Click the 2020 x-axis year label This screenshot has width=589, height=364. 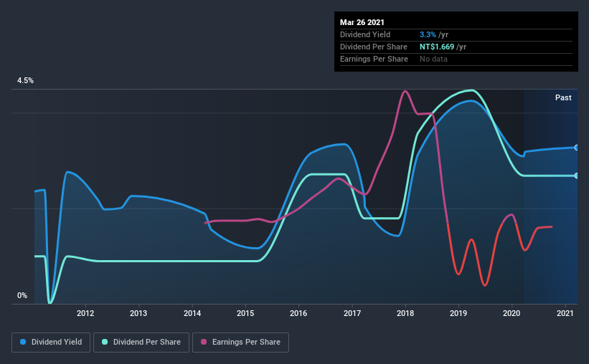512,313
